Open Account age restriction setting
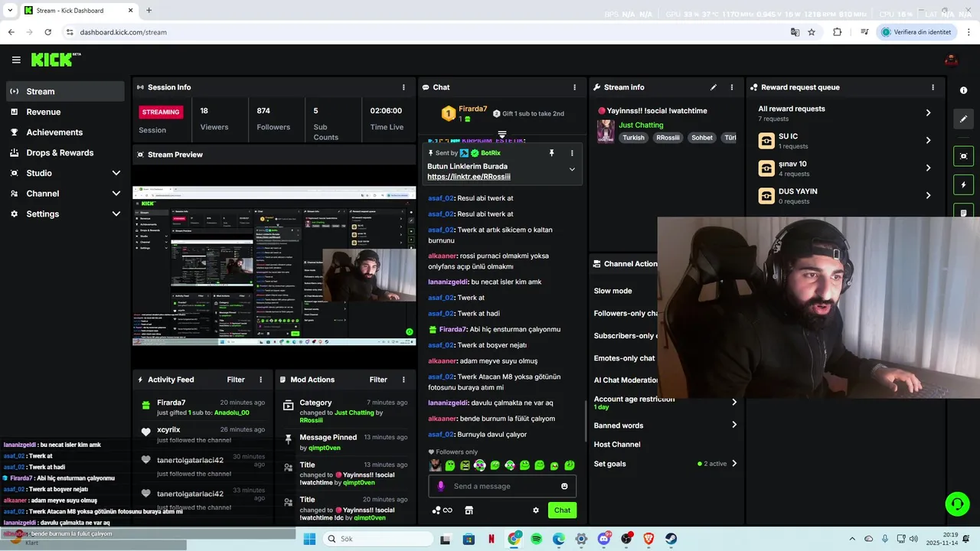Viewport: 980px width, 551px height. click(666, 403)
